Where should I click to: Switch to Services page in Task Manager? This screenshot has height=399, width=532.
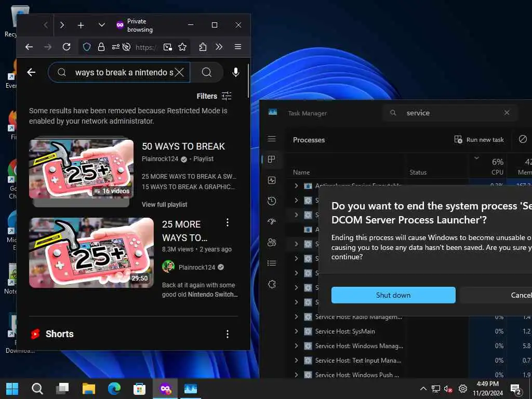pos(272,284)
